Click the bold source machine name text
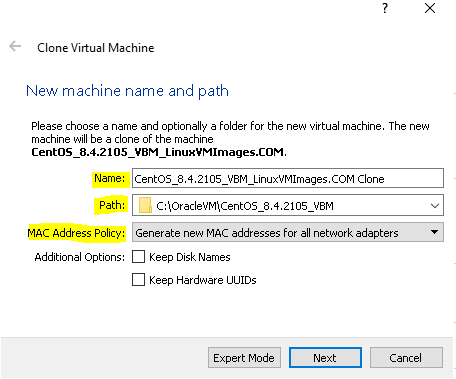 click(x=159, y=152)
